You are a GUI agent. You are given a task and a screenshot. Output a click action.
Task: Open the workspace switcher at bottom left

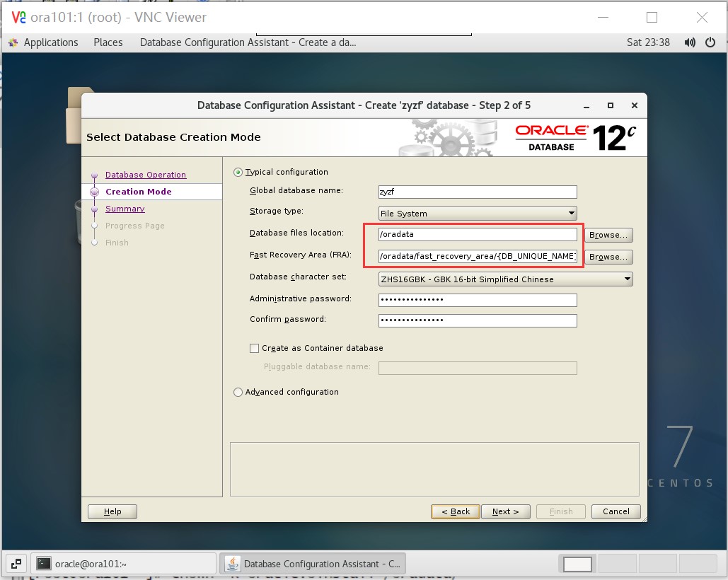point(16,563)
